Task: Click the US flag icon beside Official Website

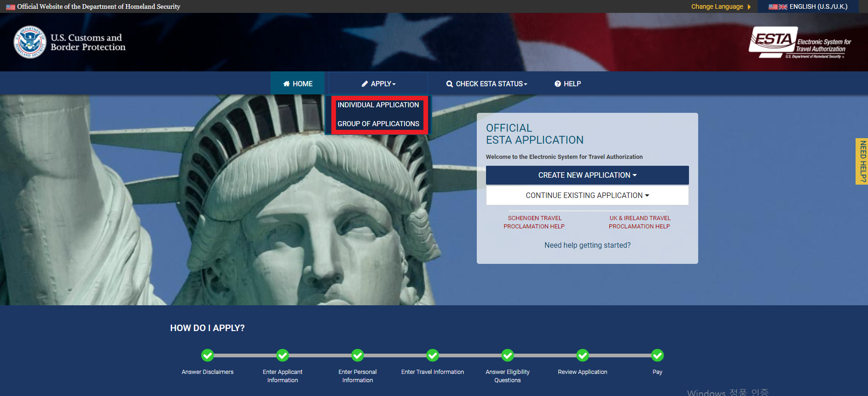Action: 11,7
